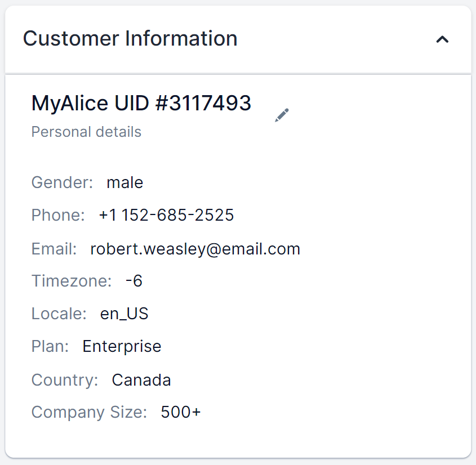Select the Country value Canada

pyautogui.click(x=141, y=380)
